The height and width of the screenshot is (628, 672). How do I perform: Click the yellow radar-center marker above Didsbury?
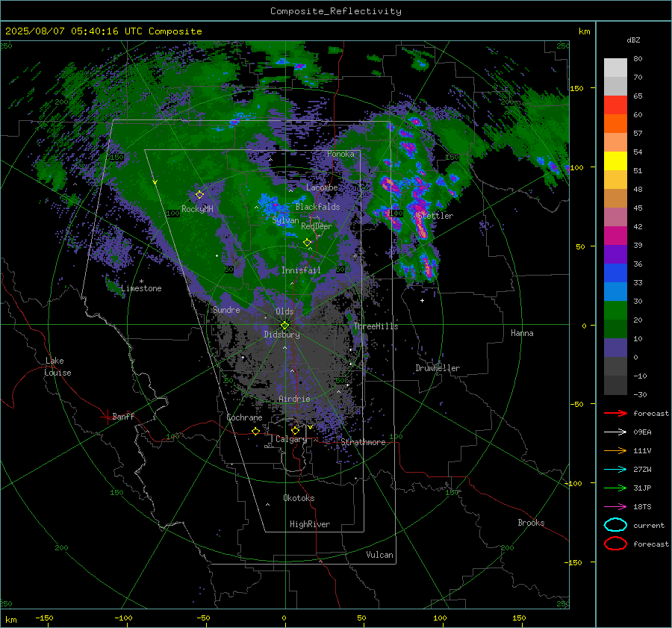(x=285, y=325)
